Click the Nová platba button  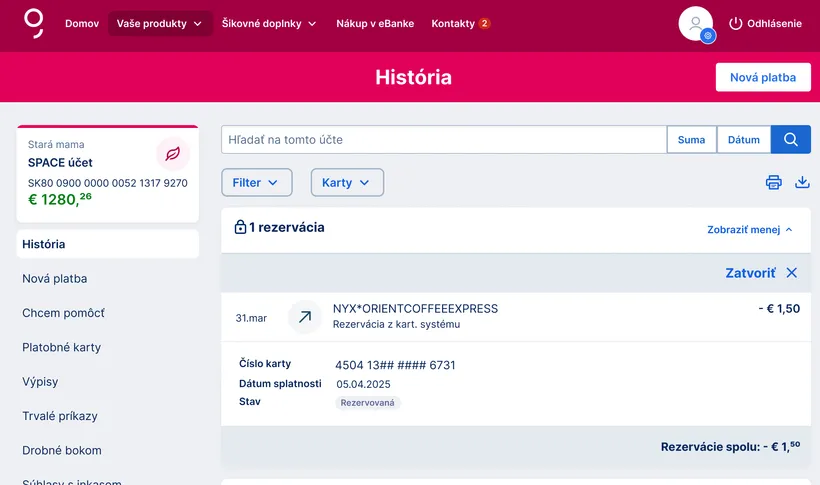click(762, 77)
